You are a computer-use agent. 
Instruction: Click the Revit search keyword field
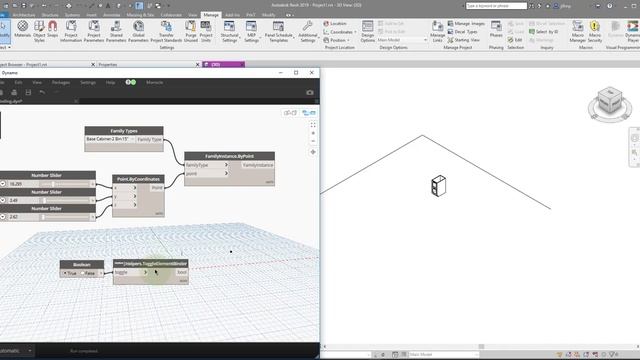pyautogui.click(x=496, y=6)
